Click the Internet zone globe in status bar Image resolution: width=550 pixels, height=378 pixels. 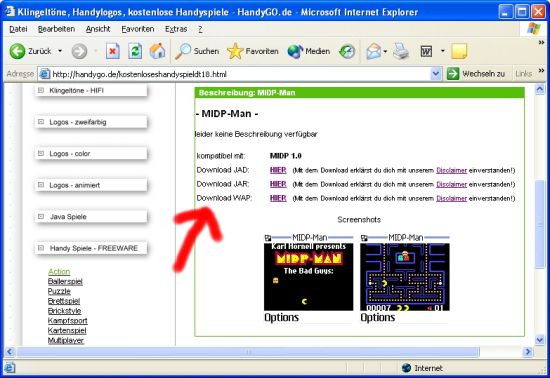pyautogui.click(x=407, y=367)
